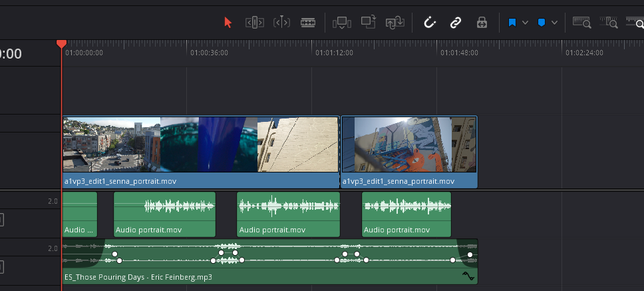Toggle the Position Lock padlock icon
Image resolution: width=644 pixels, height=291 pixels.
point(482,23)
